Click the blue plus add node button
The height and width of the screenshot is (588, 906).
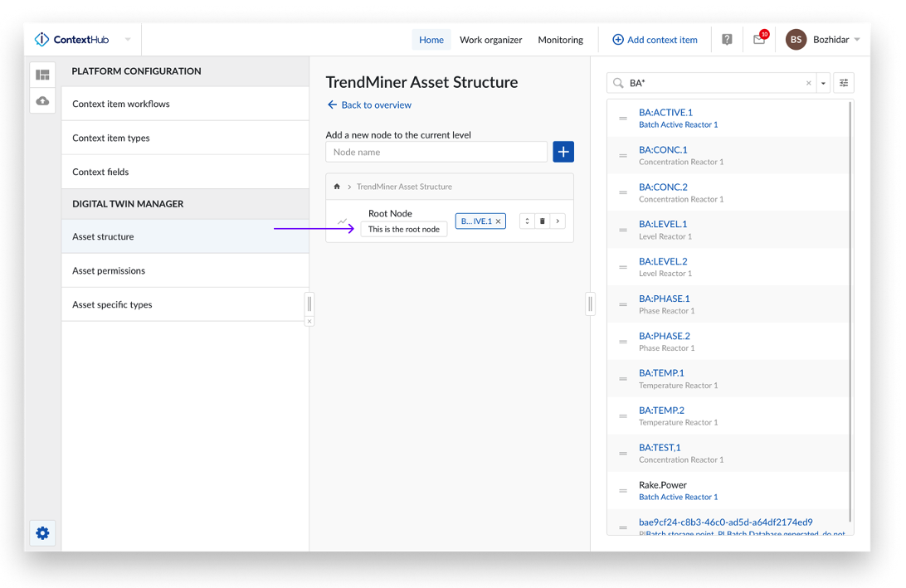pos(563,152)
